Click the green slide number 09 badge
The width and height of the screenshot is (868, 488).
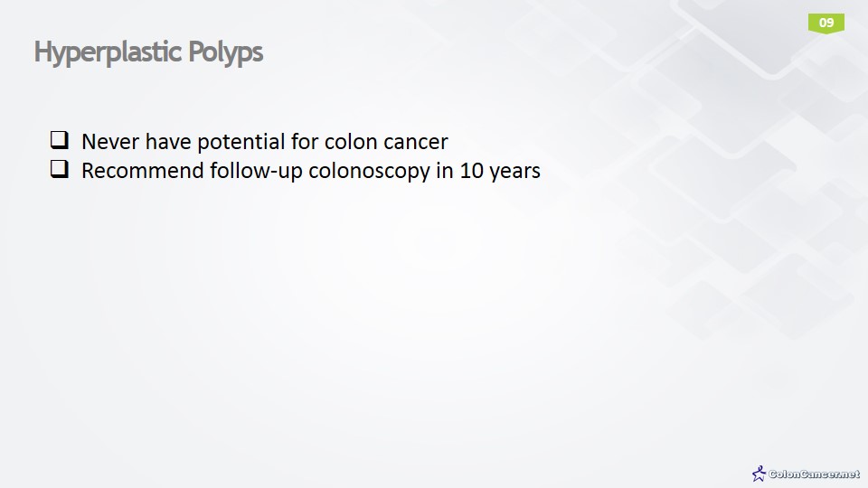coord(826,23)
